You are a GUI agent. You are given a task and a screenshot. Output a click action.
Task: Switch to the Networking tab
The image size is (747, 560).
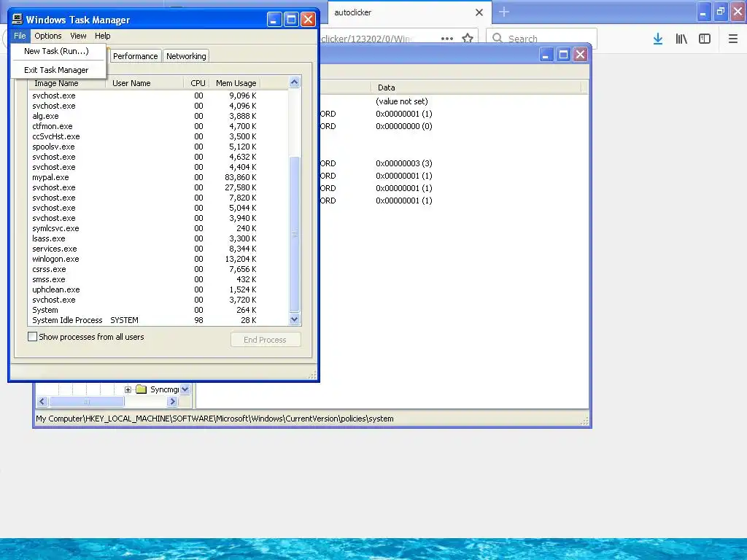(186, 56)
